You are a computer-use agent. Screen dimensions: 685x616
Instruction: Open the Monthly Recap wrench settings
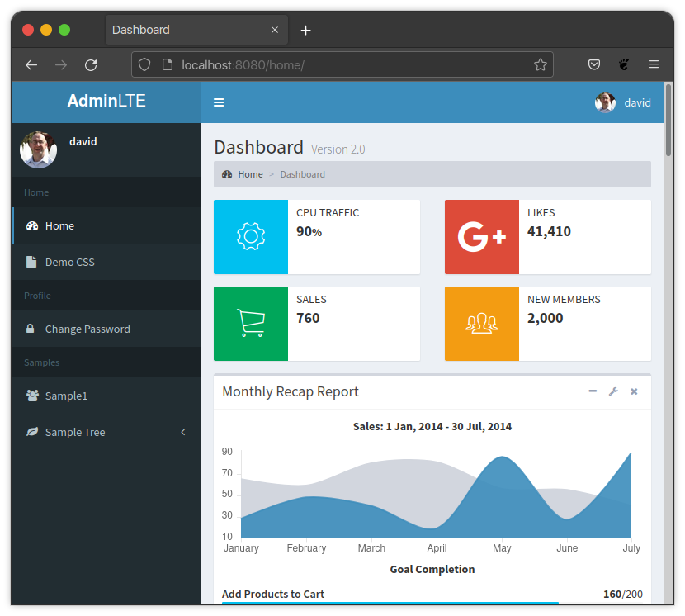pos(613,391)
